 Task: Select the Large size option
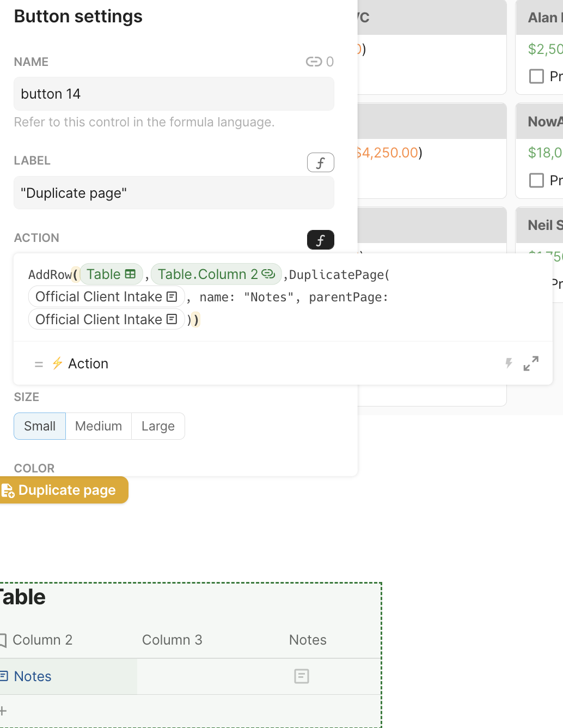(158, 426)
